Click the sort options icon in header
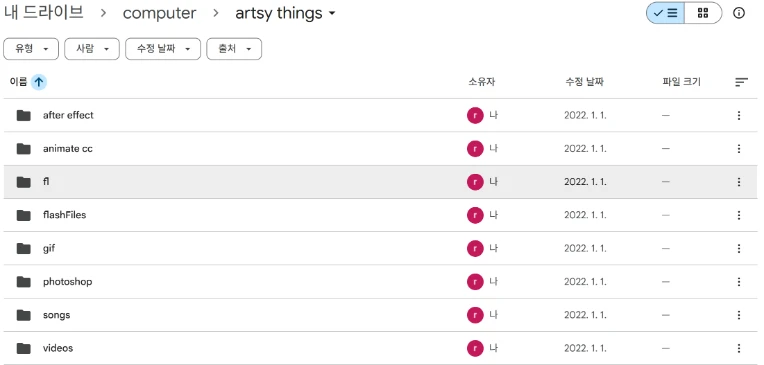The width and height of the screenshot is (764, 365). click(x=741, y=82)
